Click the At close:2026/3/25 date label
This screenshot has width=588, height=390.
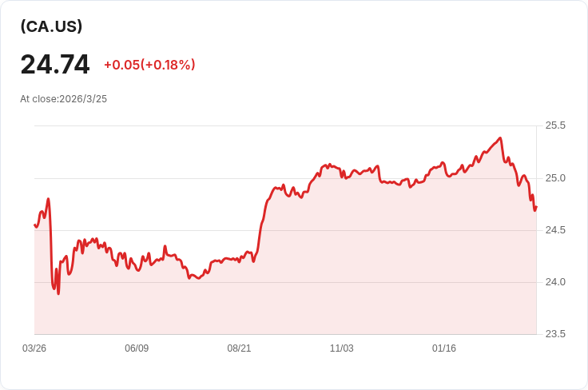point(63,99)
